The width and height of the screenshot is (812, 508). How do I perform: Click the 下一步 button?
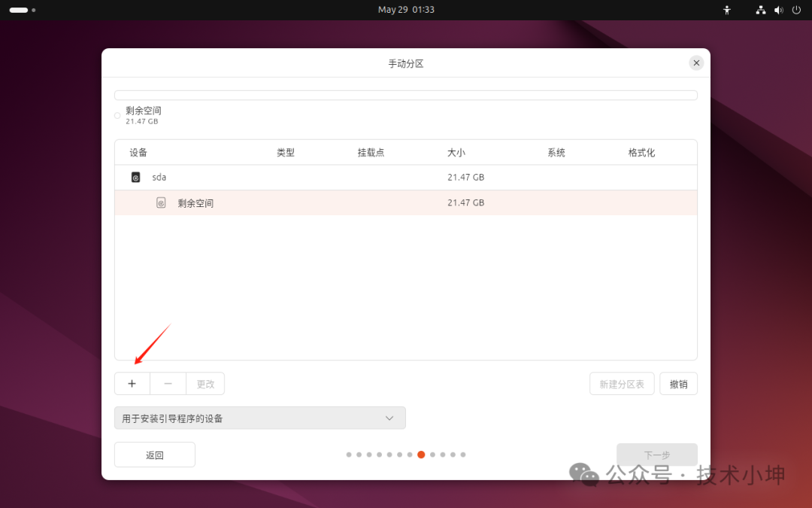pyautogui.click(x=656, y=455)
